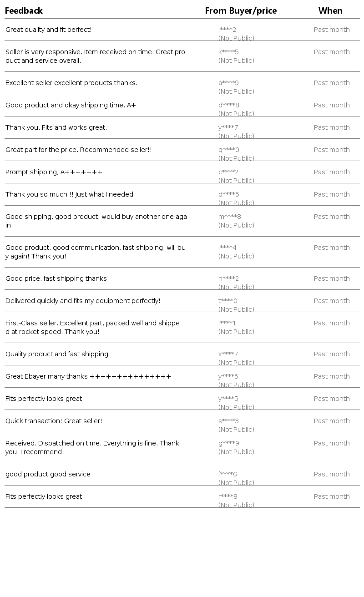Image resolution: width=364 pixels, height=597 pixels.
Task: Click 'good product good service' feedback
Action: [48, 474]
